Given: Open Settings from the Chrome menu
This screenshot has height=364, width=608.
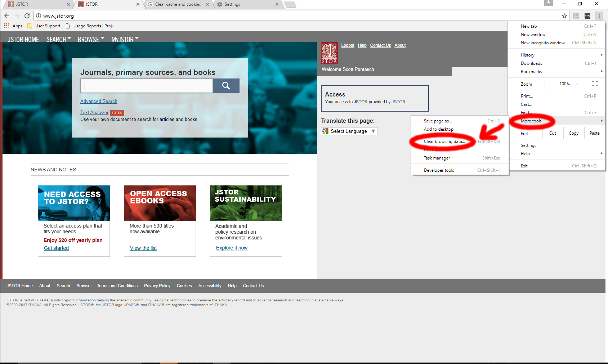Looking at the screenshot, I should click(x=557, y=145).
